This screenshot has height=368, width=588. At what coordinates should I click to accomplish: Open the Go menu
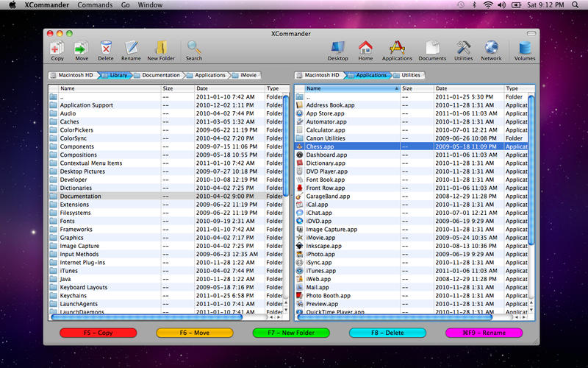(125, 5)
